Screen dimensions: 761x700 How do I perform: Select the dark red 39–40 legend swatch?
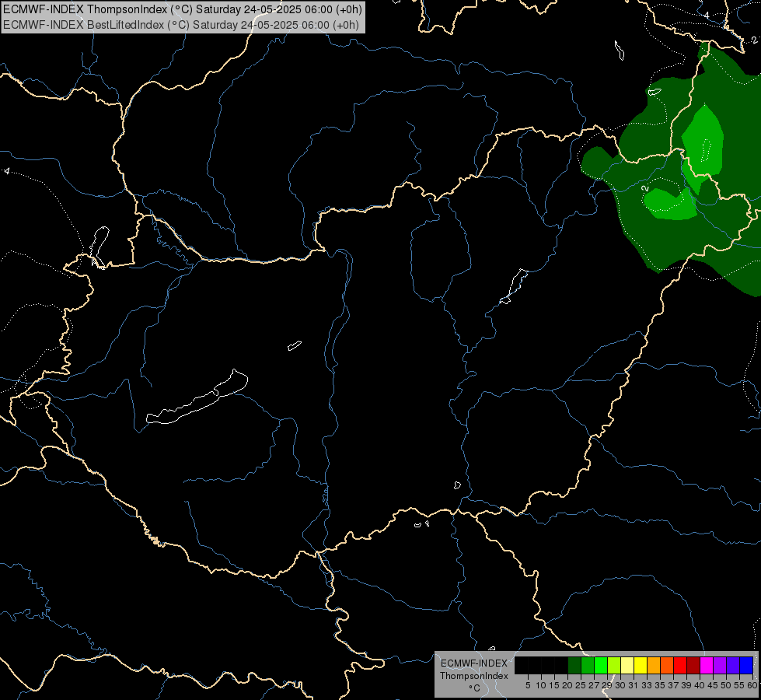pos(693,665)
